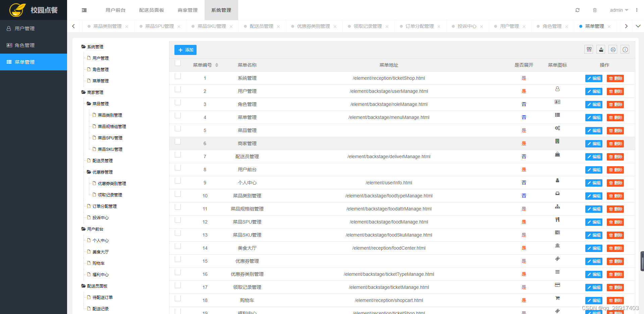Delete the 个人中心 row
Viewport: 644px width, 314px height.
[615, 183]
